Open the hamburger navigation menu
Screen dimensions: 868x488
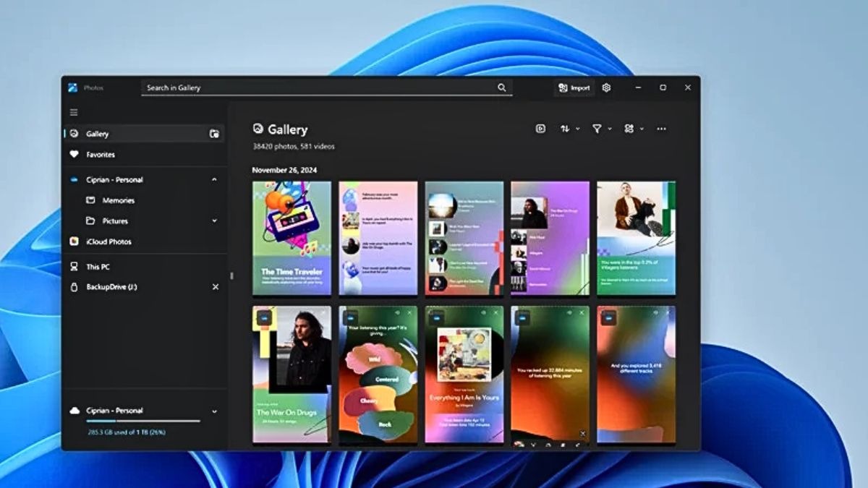pyautogui.click(x=74, y=112)
